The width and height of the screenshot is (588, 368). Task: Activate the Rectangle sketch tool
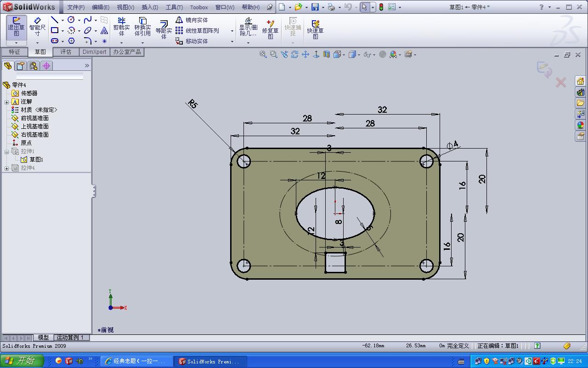tap(55, 30)
